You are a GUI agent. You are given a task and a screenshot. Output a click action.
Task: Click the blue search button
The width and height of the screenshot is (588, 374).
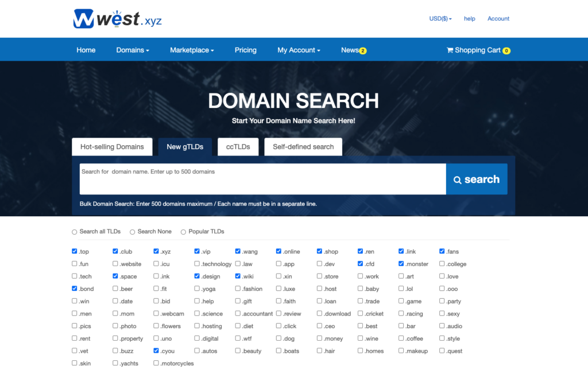coord(476,180)
